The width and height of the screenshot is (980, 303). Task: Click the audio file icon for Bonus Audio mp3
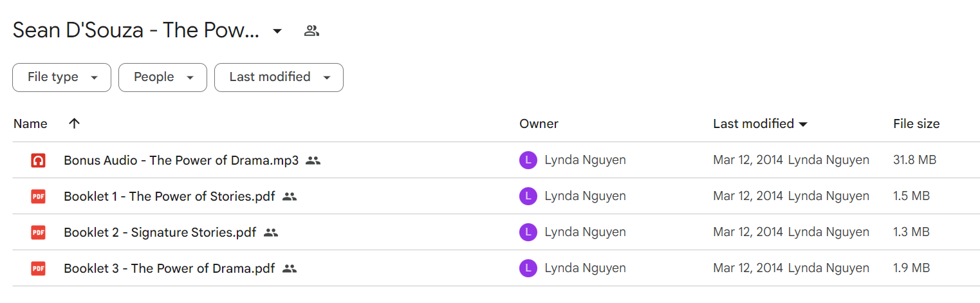38,160
